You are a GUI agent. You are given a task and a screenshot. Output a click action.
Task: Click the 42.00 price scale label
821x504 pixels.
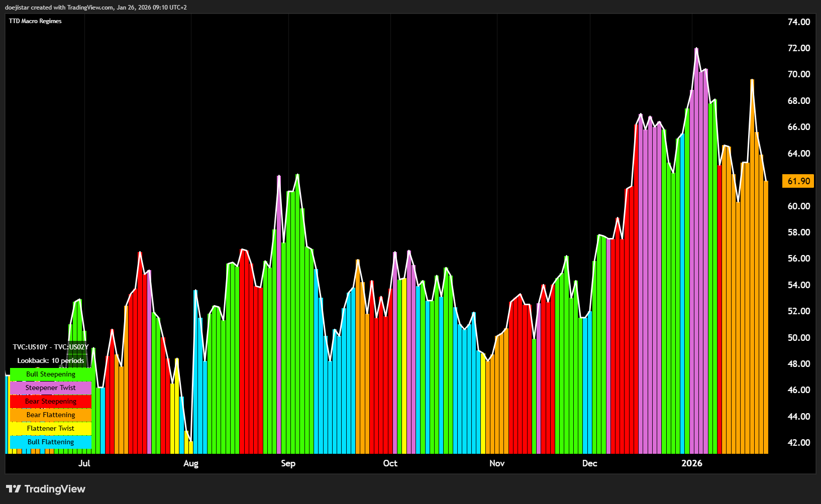[798, 443]
